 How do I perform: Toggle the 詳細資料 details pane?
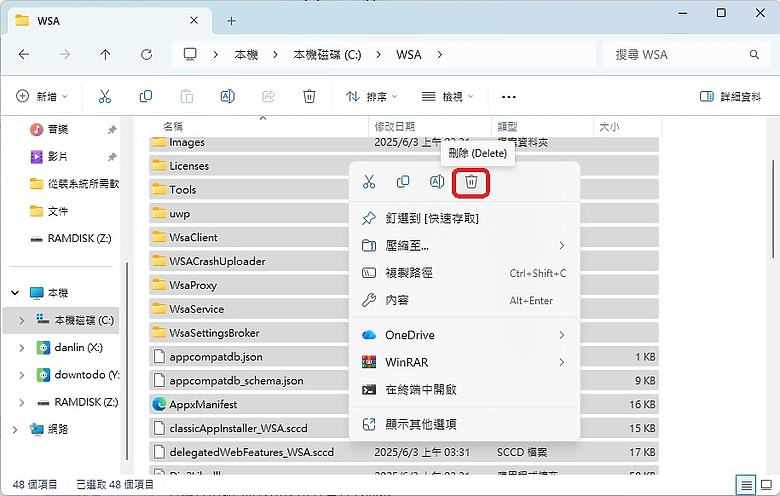pos(730,97)
